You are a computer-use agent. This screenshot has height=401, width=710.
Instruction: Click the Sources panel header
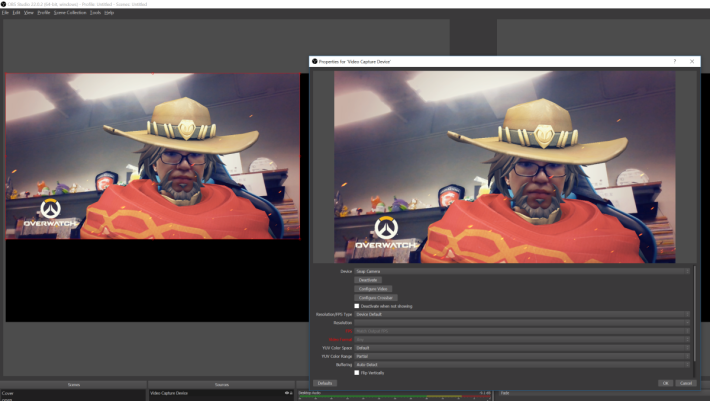(x=221, y=384)
